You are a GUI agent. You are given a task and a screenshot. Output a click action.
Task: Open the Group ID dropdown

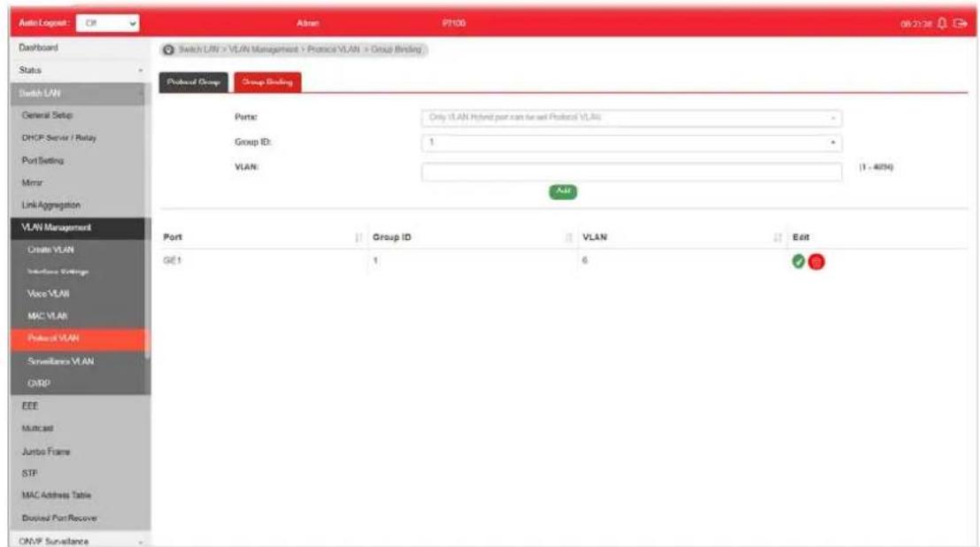pyautogui.click(x=631, y=143)
